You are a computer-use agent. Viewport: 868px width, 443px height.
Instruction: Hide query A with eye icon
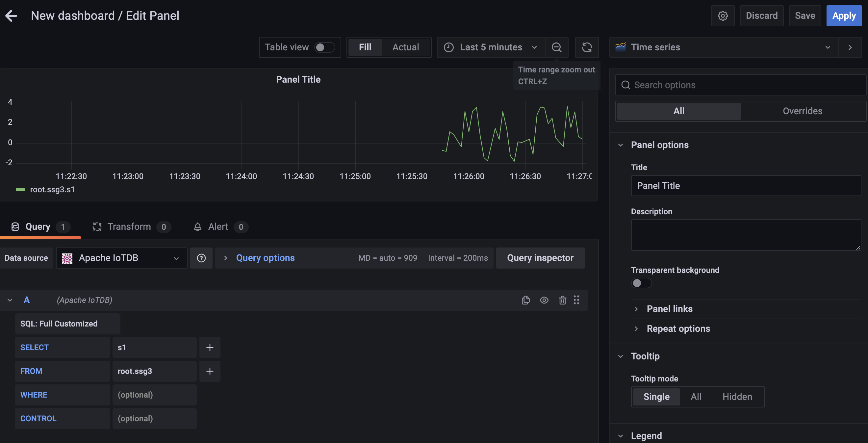(544, 300)
